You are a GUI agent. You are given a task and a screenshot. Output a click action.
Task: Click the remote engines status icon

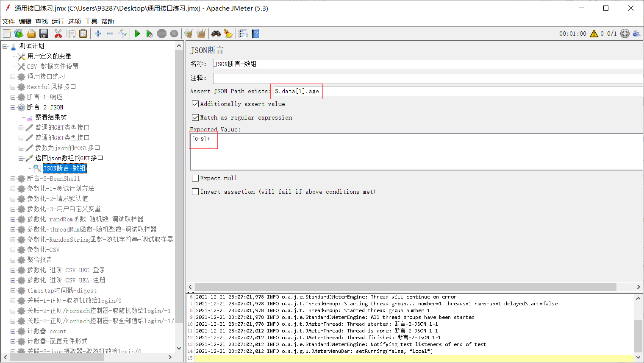click(625, 34)
